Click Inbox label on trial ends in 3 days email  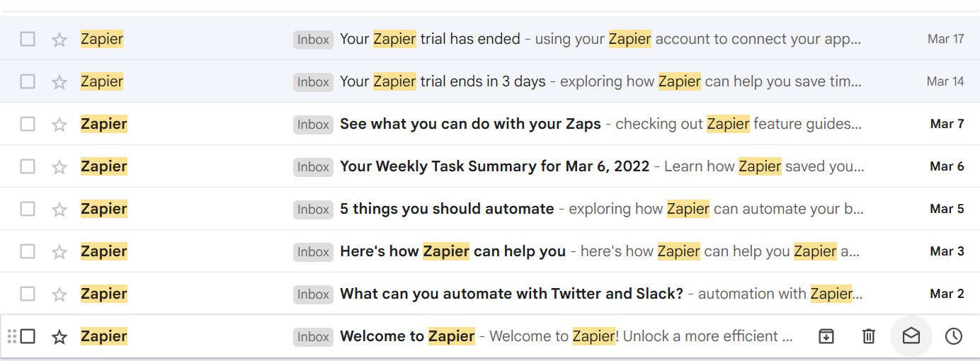[x=313, y=82]
